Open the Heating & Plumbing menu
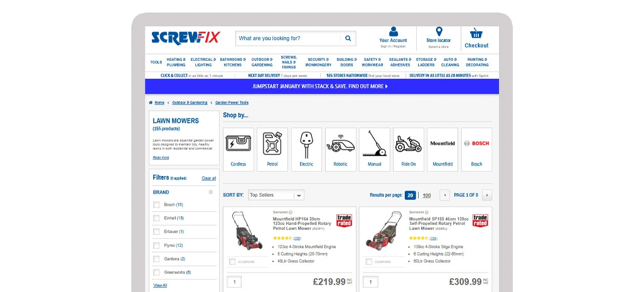The image size is (644, 292). coord(176,62)
